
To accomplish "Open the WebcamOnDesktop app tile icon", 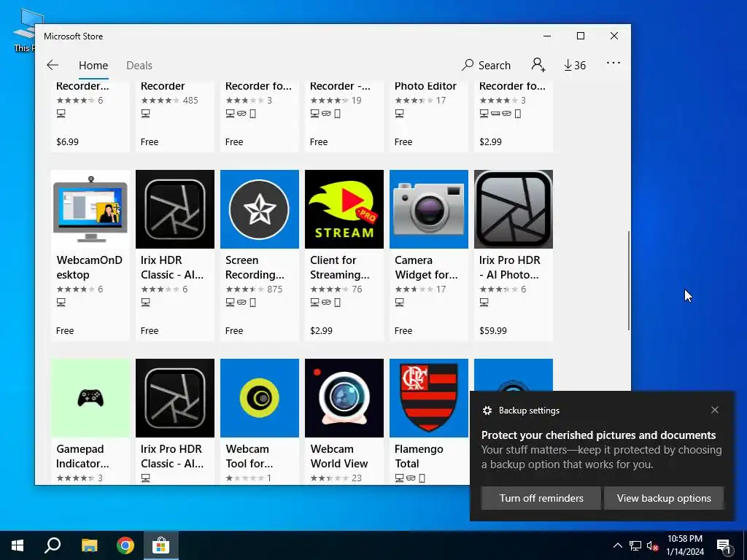I will pyautogui.click(x=90, y=209).
